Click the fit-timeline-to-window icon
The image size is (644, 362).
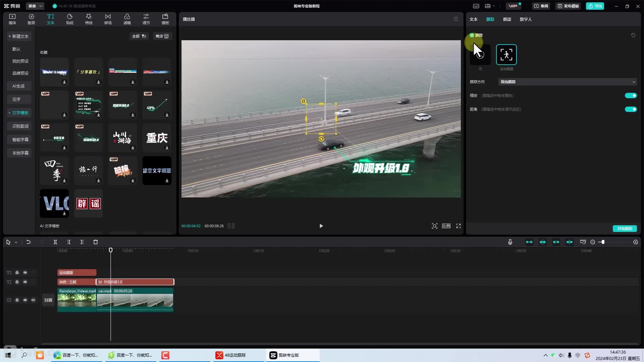[x=583, y=242]
